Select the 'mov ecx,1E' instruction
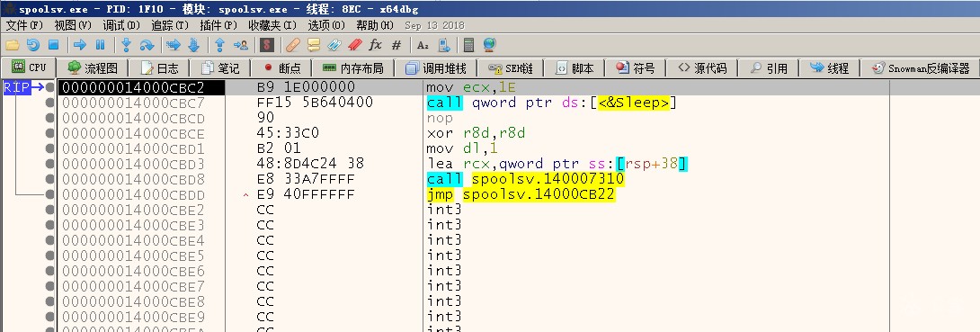The height and width of the screenshot is (332, 980). tap(470, 87)
